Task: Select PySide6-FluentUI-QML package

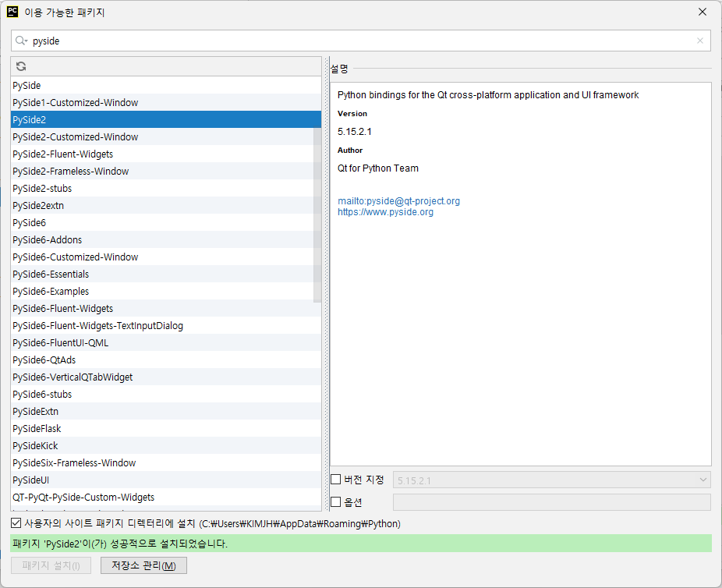Action: [x=166, y=342]
